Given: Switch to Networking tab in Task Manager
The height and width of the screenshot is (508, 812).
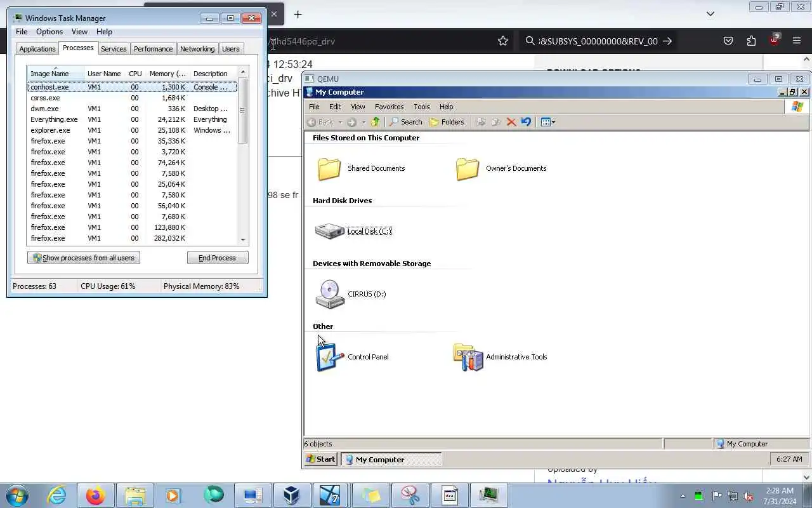Looking at the screenshot, I should coord(197,49).
